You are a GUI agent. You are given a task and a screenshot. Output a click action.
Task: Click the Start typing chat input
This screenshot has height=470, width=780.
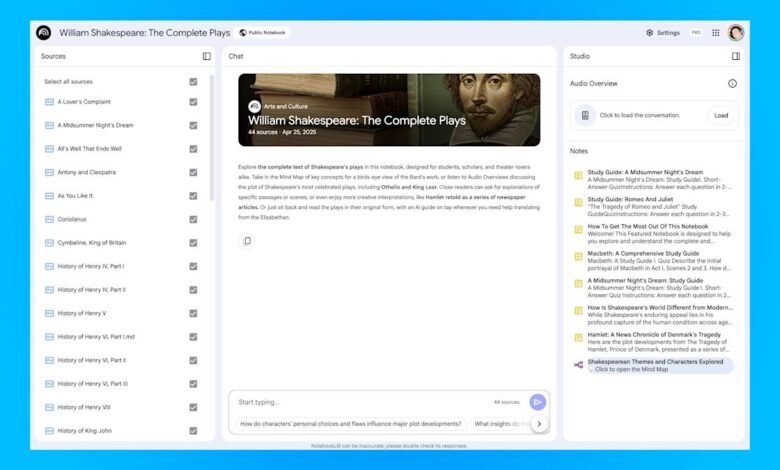[x=360, y=401]
